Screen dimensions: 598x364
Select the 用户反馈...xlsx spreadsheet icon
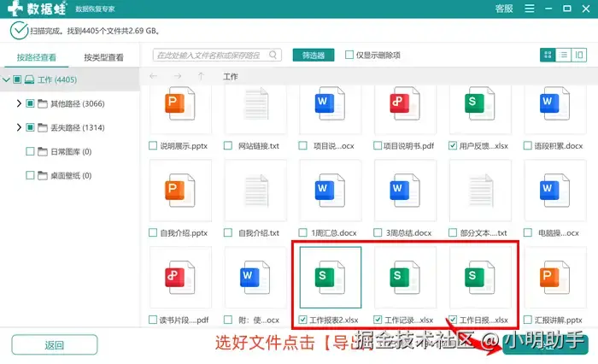pos(480,103)
